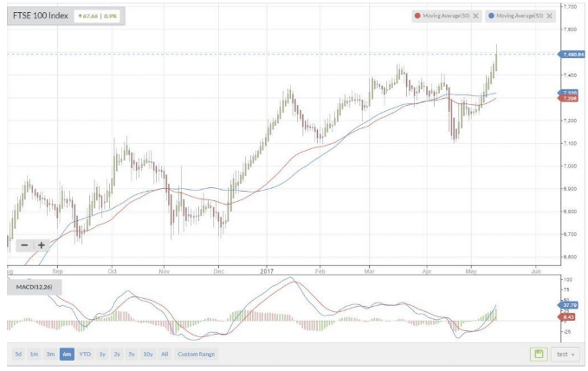Select the 10y time range

click(x=148, y=355)
